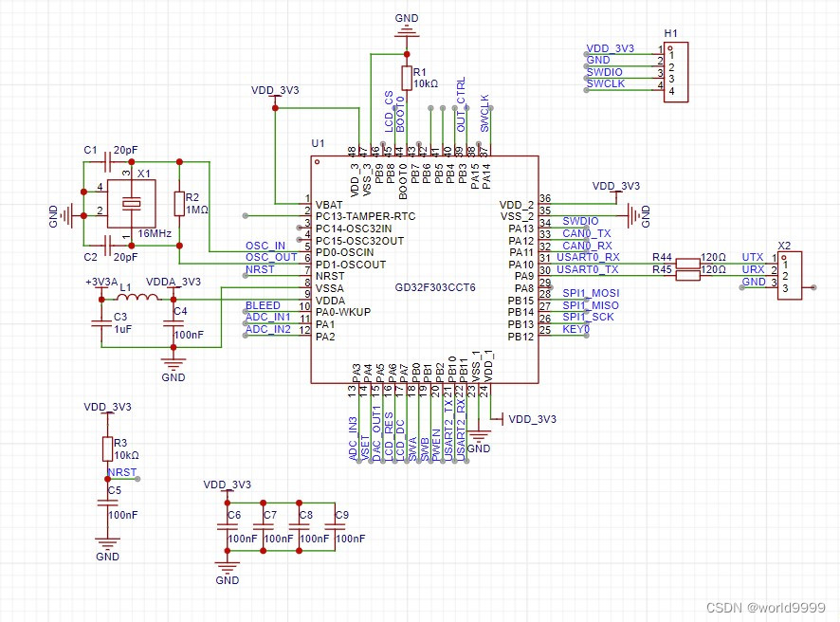This screenshot has width=840, height=622.
Task: Select the SWCLK label on header H1
Action: (606, 83)
